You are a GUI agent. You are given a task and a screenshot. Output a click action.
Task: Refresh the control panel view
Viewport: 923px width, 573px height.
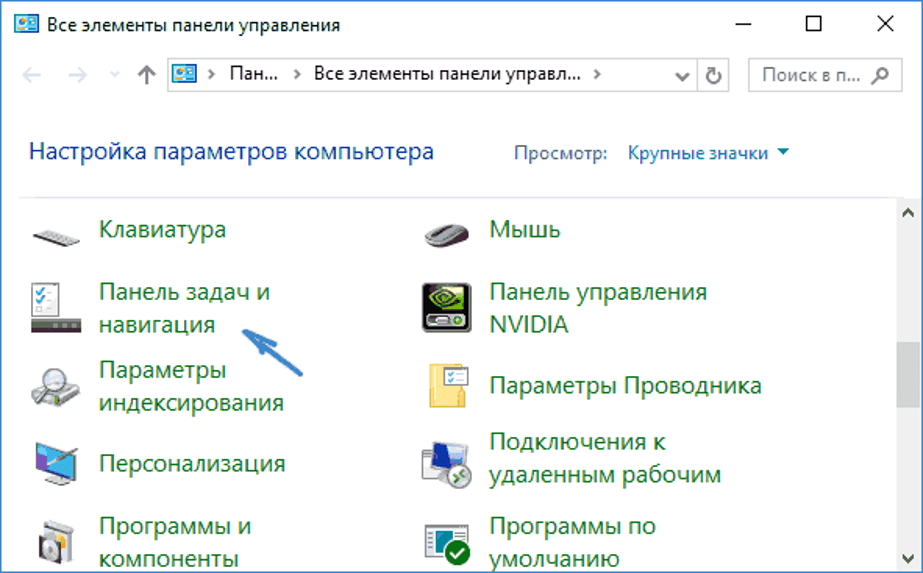[x=713, y=75]
